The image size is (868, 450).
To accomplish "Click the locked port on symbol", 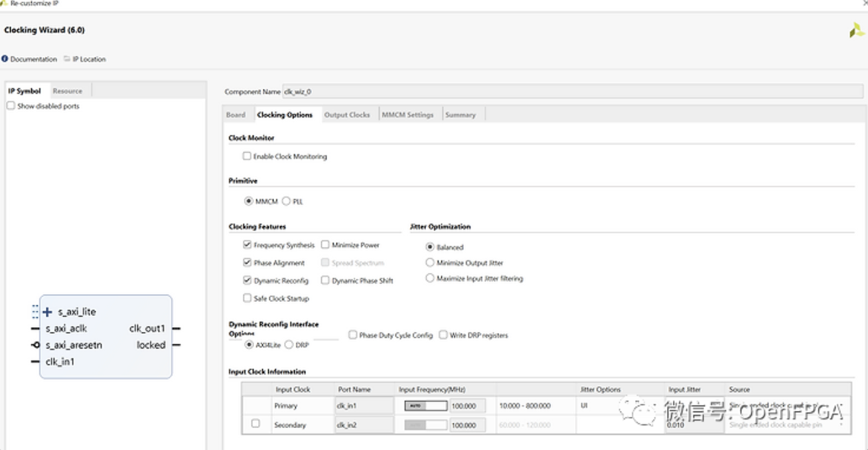I will point(151,344).
